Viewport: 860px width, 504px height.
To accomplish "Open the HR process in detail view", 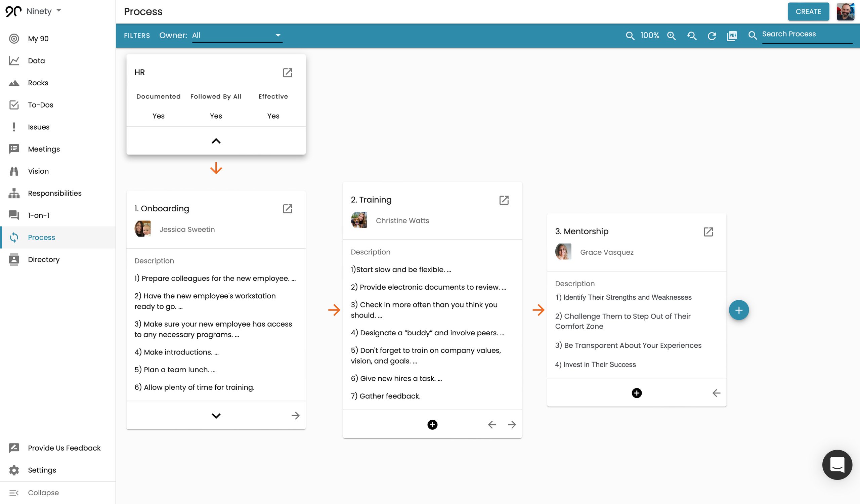I will point(288,73).
